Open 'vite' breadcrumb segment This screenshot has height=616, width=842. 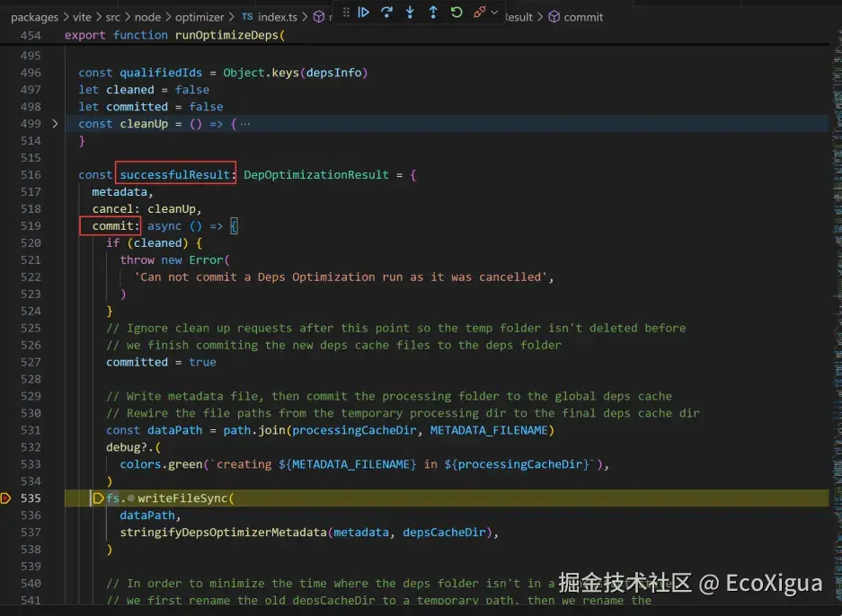coord(82,17)
